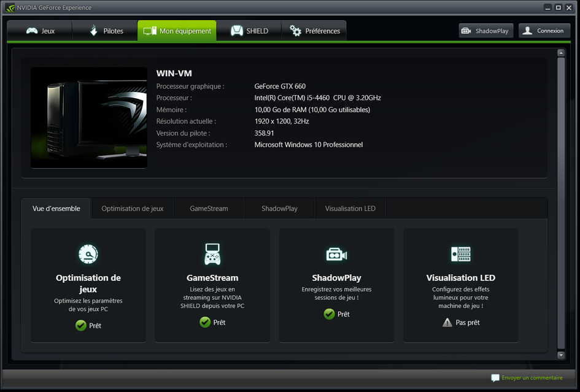Click the 10,00 Go de RAM value
Viewport: 580px width, 392px height.
(x=312, y=110)
